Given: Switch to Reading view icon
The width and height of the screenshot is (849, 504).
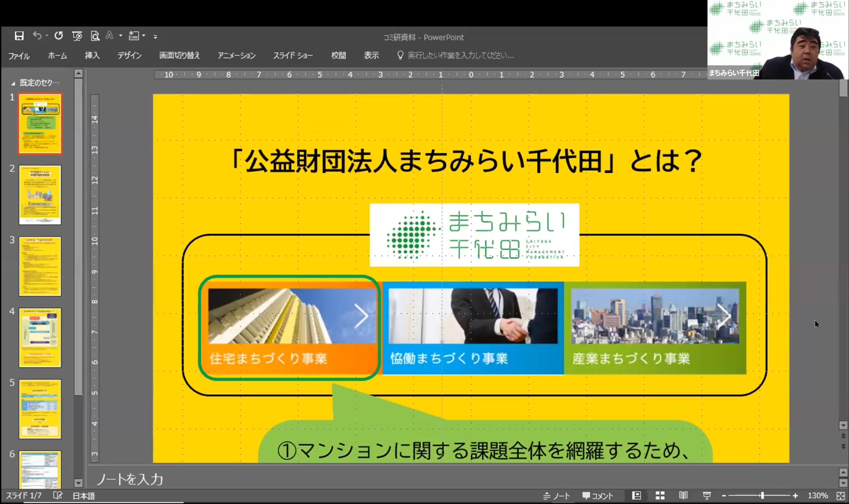Looking at the screenshot, I should 683,496.
